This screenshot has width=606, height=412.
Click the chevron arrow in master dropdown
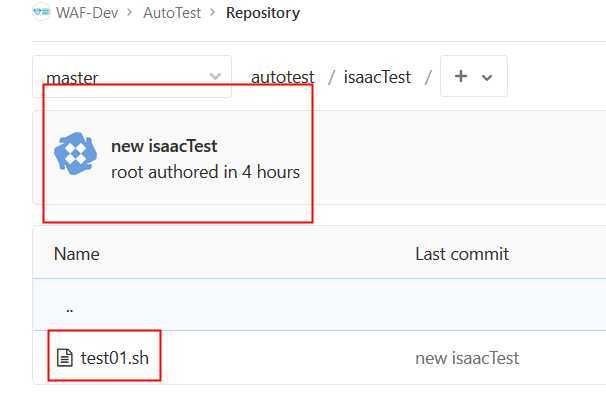tap(215, 76)
